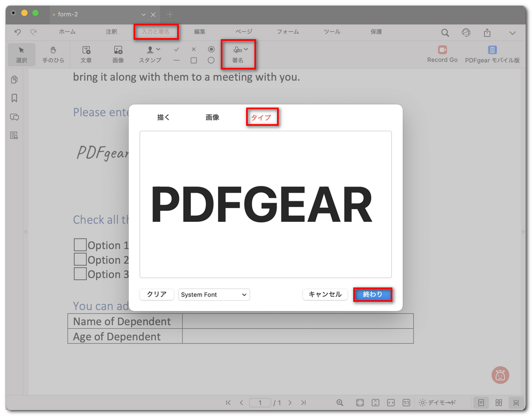Click the fit page icon
The width and height of the screenshot is (532, 416).
[x=360, y=402]
